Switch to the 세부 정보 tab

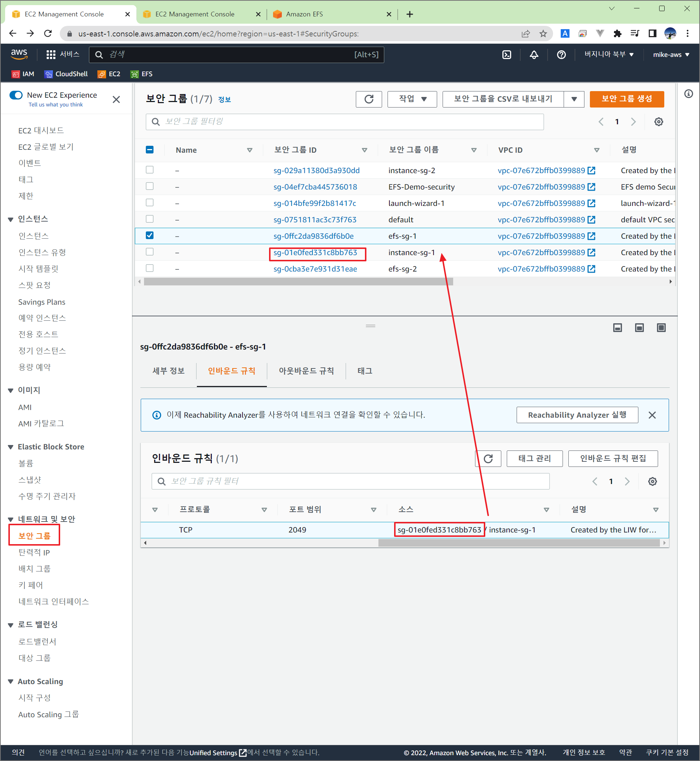click(168, 371)
